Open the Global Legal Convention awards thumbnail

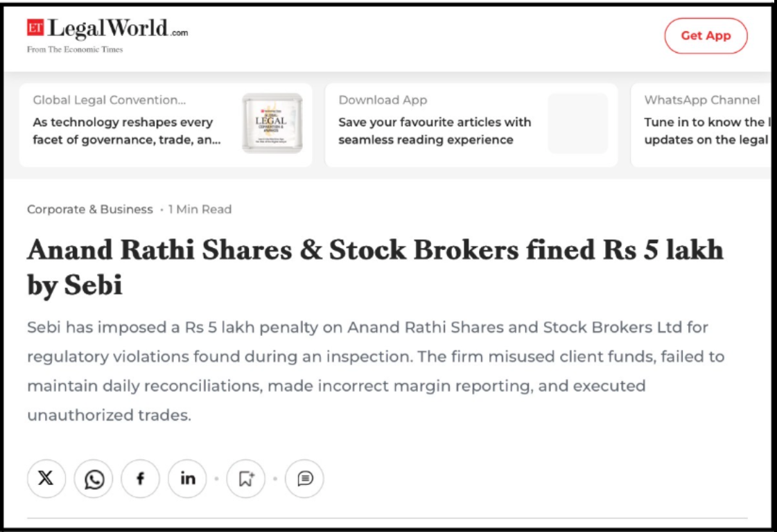point(272,125)
